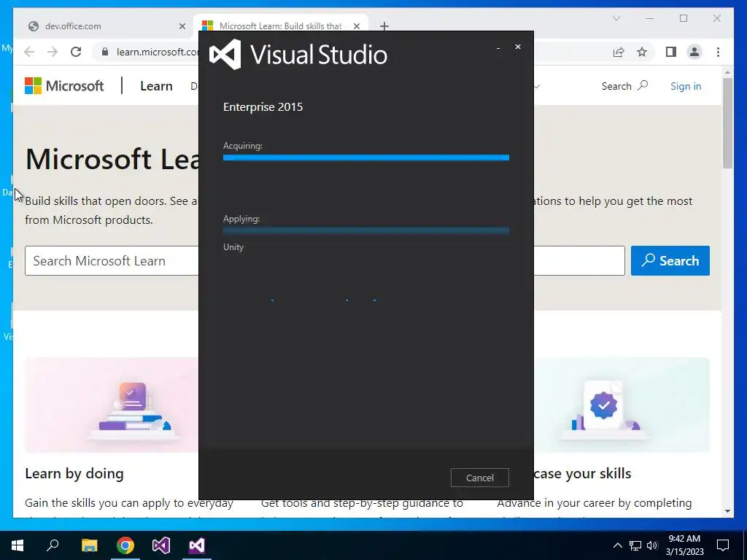The image size is (747, 560).
Task: Open File Explorer from taskbar
Action: 89,545
